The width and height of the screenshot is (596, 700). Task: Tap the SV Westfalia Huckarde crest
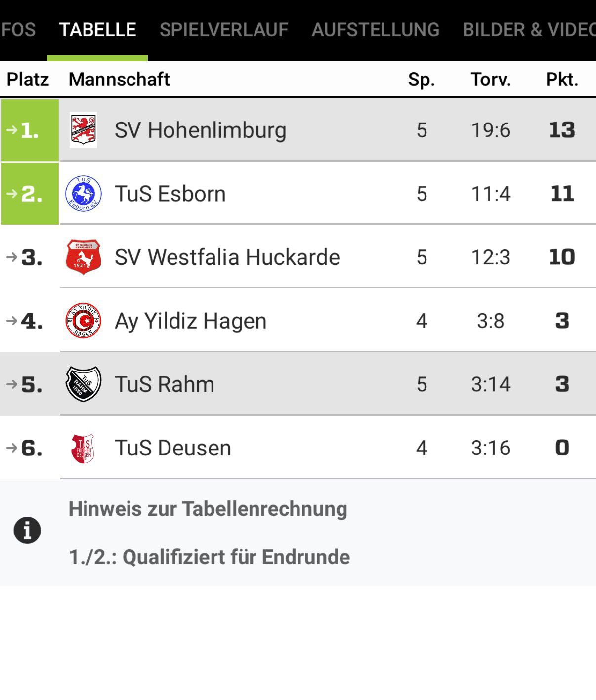[83, 257]
